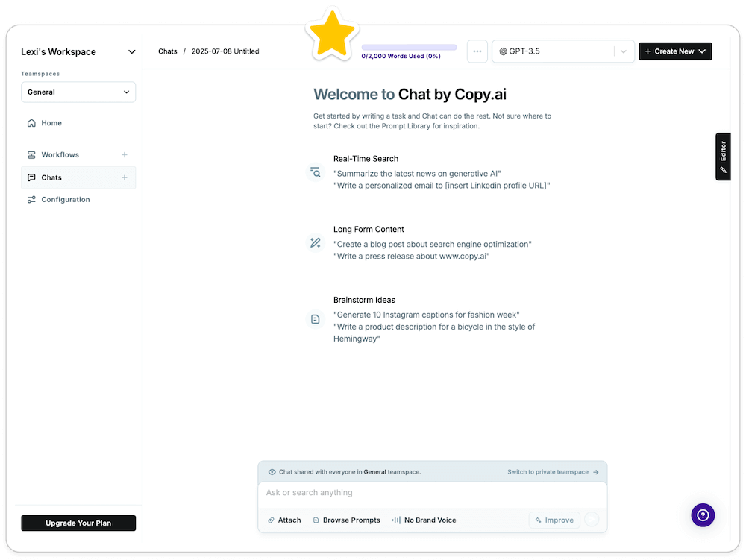Image resolution: width=746 pixels, height=560 pixels.
Task: Click the Teamspaces section label
Action: (x=40, y=74)
